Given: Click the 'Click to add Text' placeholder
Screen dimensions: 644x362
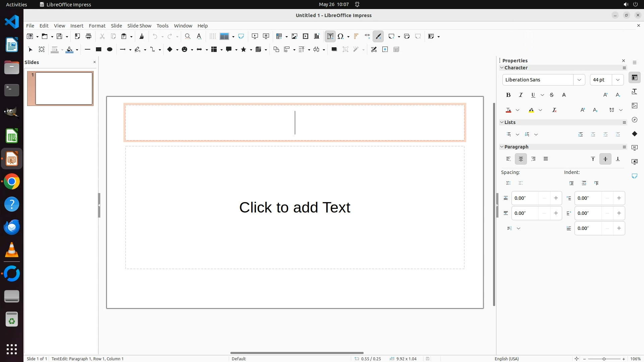Looking at the screenshot, I should 294,207.
